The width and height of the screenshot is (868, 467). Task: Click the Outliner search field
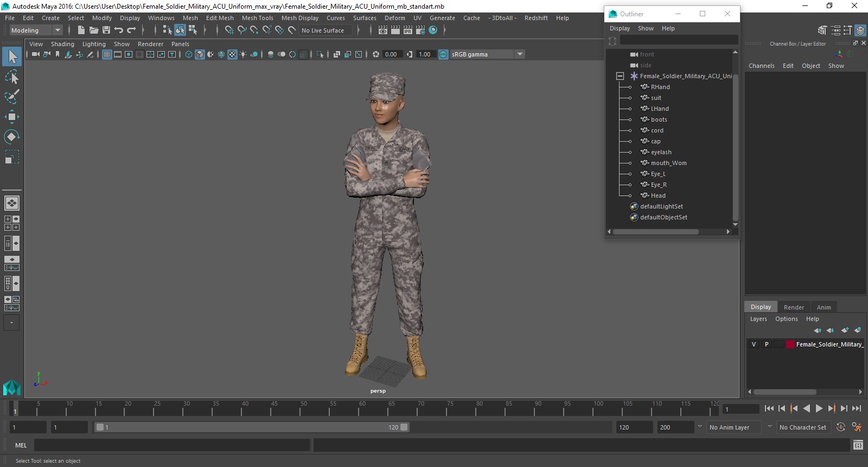679,40
